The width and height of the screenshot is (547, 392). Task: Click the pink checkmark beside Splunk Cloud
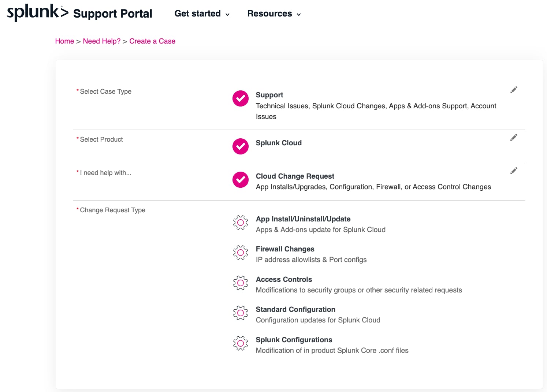(x=241, y=146)
